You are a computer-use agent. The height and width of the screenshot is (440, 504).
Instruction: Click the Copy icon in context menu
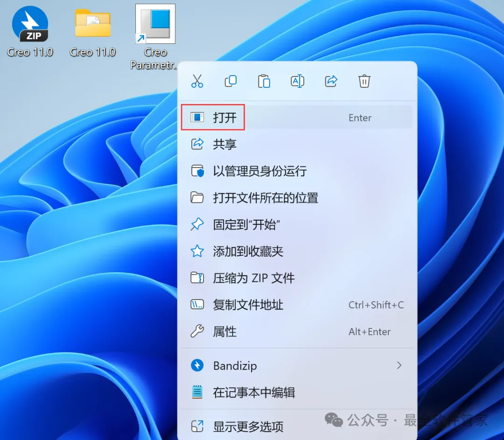coord(231,81)
